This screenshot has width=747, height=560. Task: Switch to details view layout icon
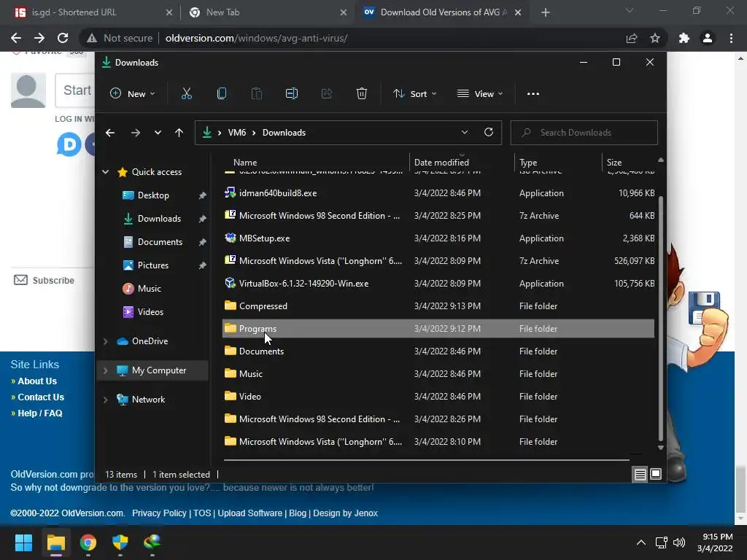coord(640,474)
